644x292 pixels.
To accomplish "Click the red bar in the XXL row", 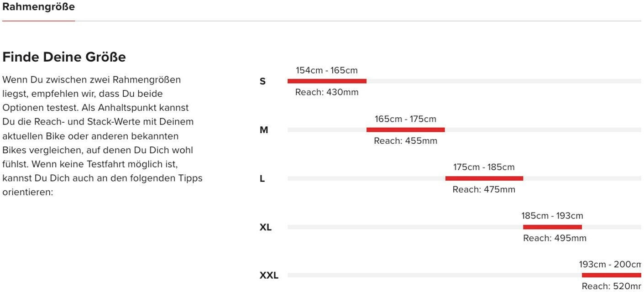I will [611, 275].
